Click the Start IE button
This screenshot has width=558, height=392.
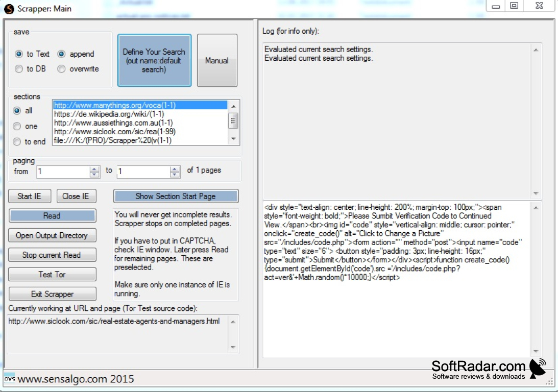[x=30, y=197]
